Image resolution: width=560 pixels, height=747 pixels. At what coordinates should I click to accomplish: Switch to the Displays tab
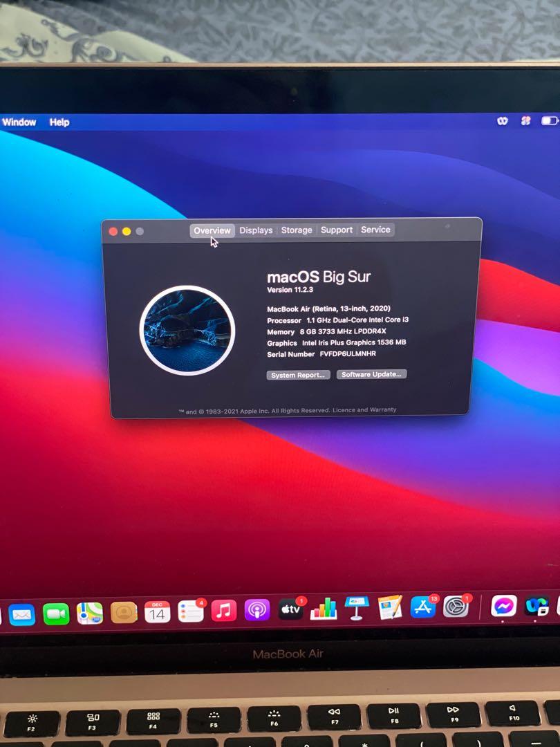(256, 230)
